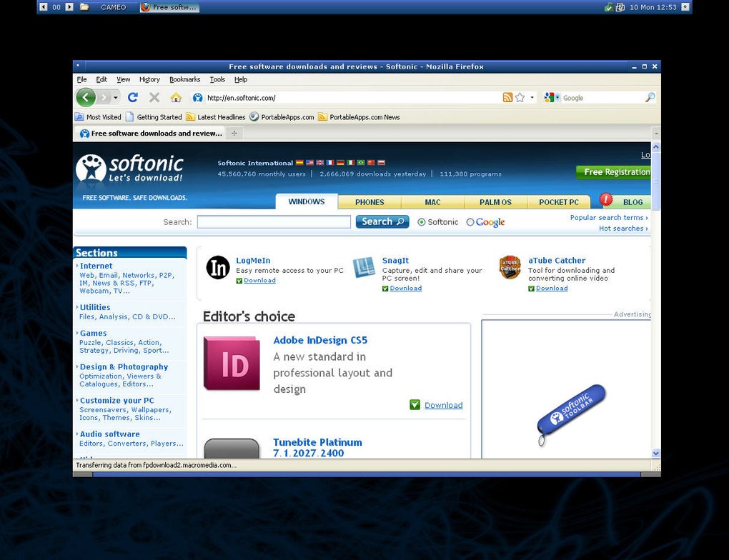Select the Softonic search radio button
The image size is (729, 560).
point(421,222)
